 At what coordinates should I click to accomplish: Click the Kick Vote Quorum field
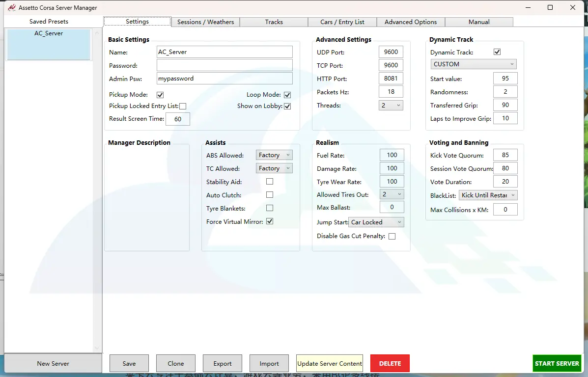pos(505,155)
